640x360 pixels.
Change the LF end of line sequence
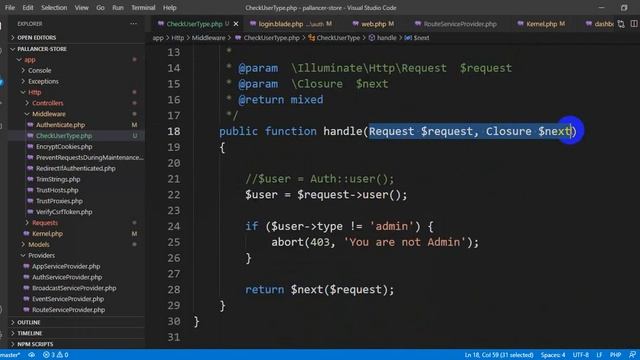pos(599,355)
